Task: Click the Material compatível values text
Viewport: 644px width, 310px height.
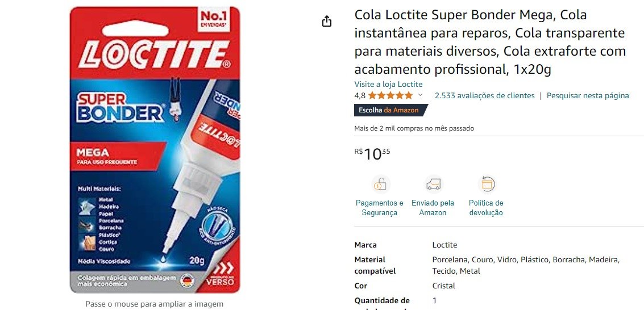Action: (526, 265)
